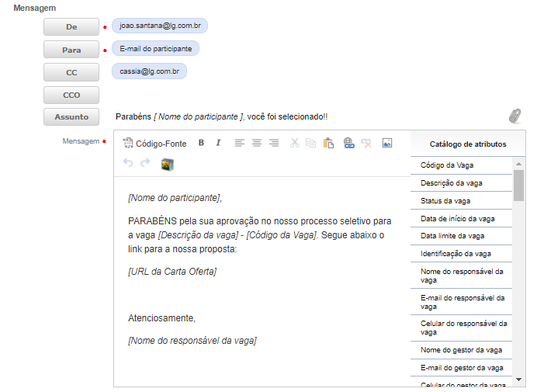Center align the message text

[256, 143]
